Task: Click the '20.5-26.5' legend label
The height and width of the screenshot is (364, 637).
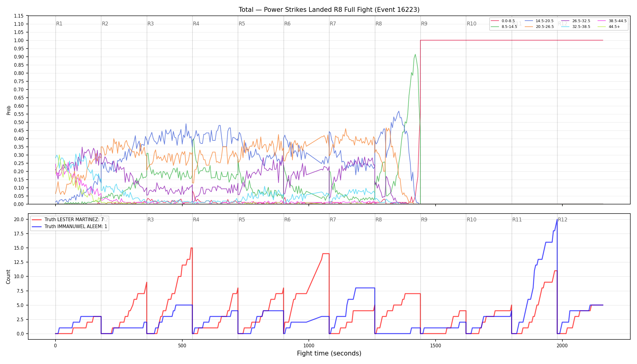Action: 544,27
